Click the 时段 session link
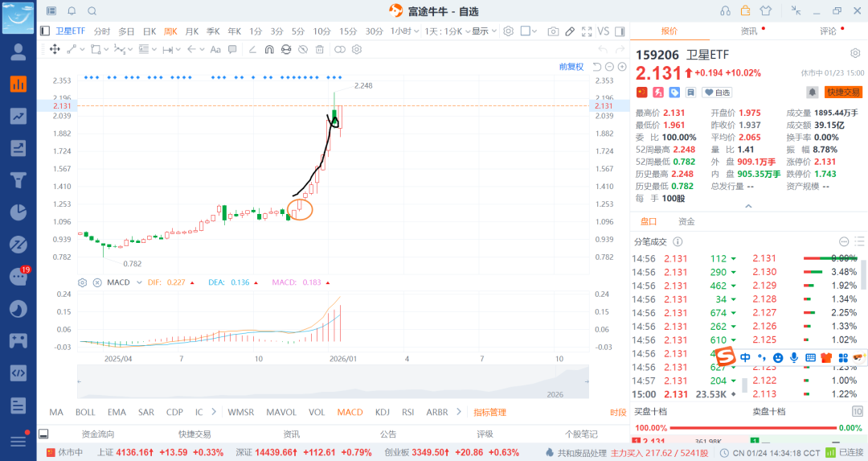This screenshot has height=461, width=868. pyautogui.click(x=618, y=412)
